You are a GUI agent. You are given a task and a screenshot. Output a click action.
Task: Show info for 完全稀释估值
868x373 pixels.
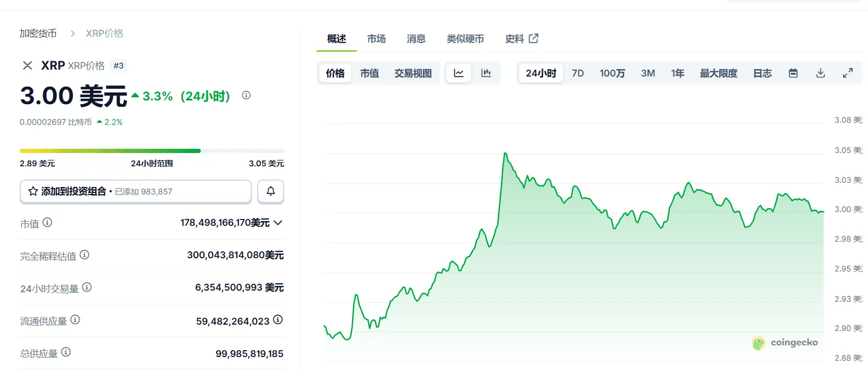[84, 255]
